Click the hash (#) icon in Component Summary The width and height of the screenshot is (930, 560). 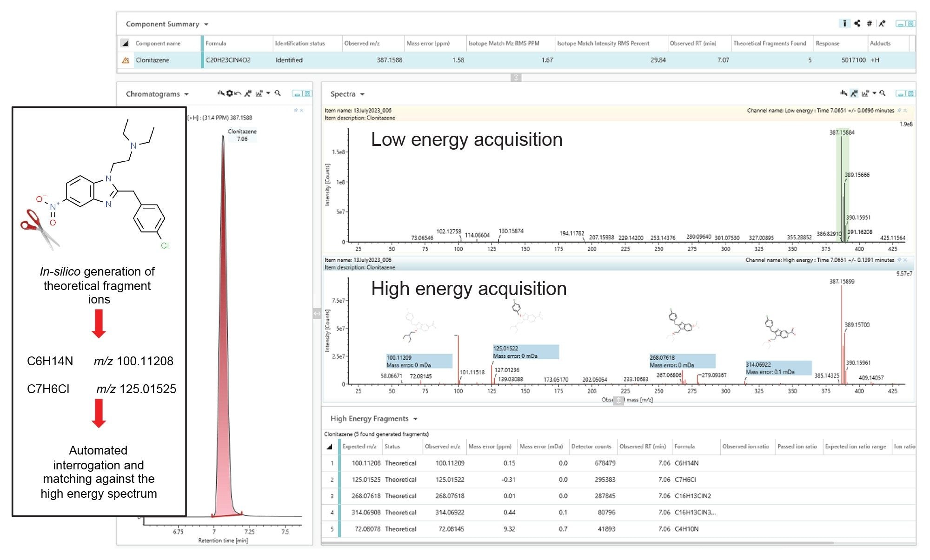tap(869, 23)
